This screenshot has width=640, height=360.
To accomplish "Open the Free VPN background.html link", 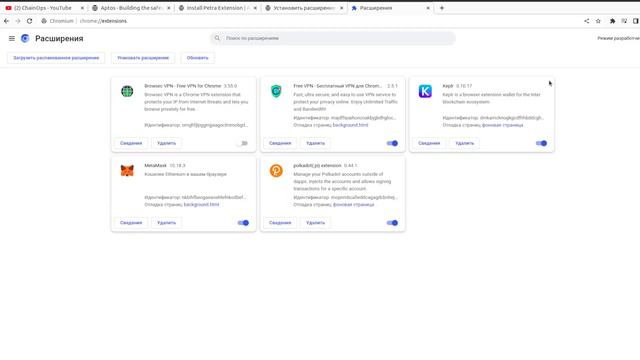I will point(350,125).
